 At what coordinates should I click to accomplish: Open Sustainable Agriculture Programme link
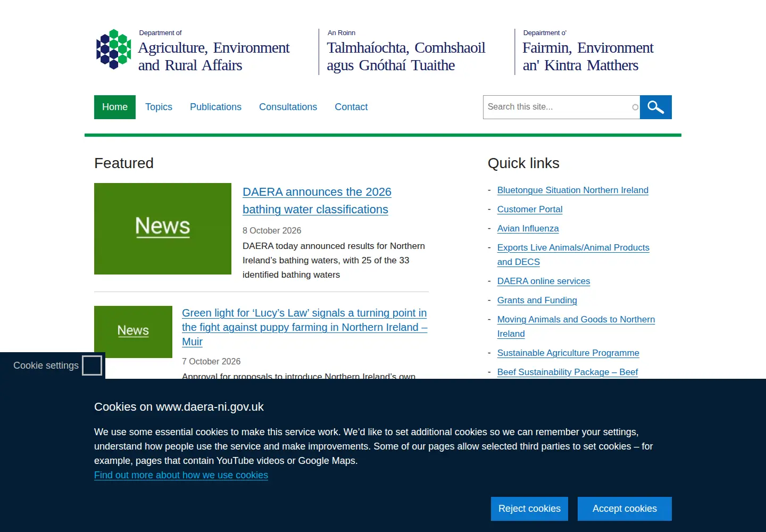(568, 353)
